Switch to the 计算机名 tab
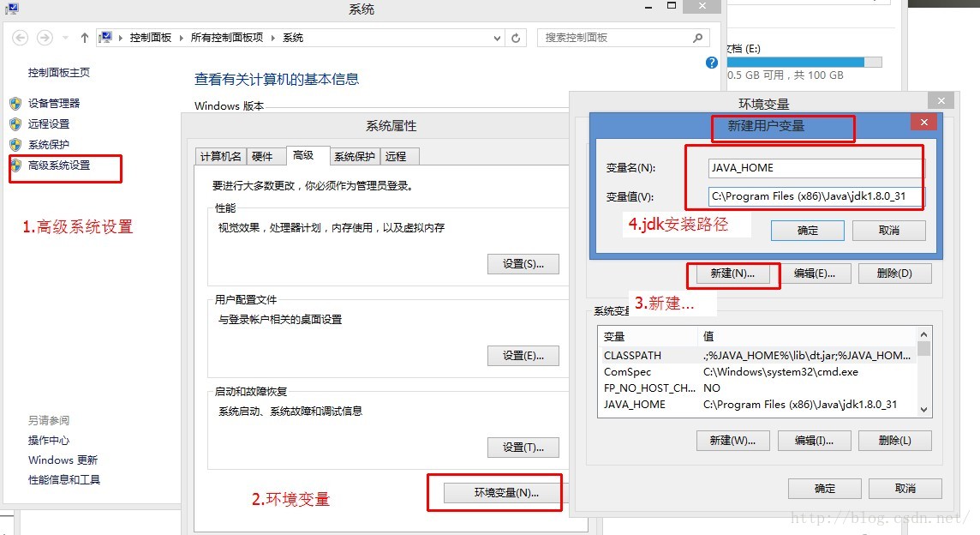This screenshot has height=535, width=980. [x=221, y=156]
